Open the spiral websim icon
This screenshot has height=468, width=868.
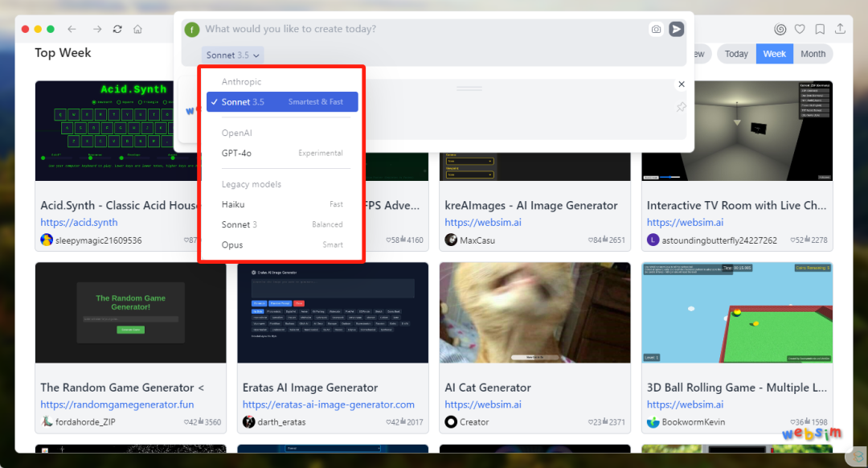coord(780,30)
